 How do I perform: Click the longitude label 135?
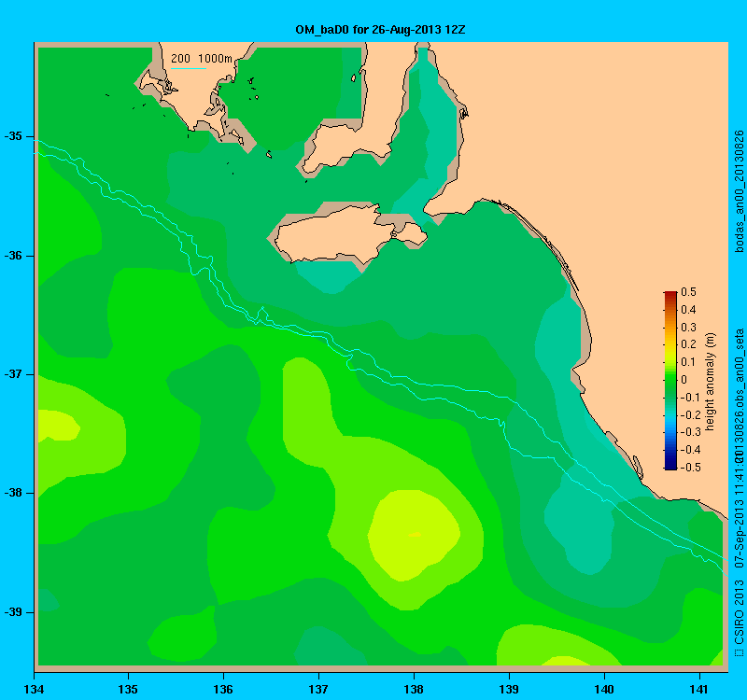[x=128, y=689]
